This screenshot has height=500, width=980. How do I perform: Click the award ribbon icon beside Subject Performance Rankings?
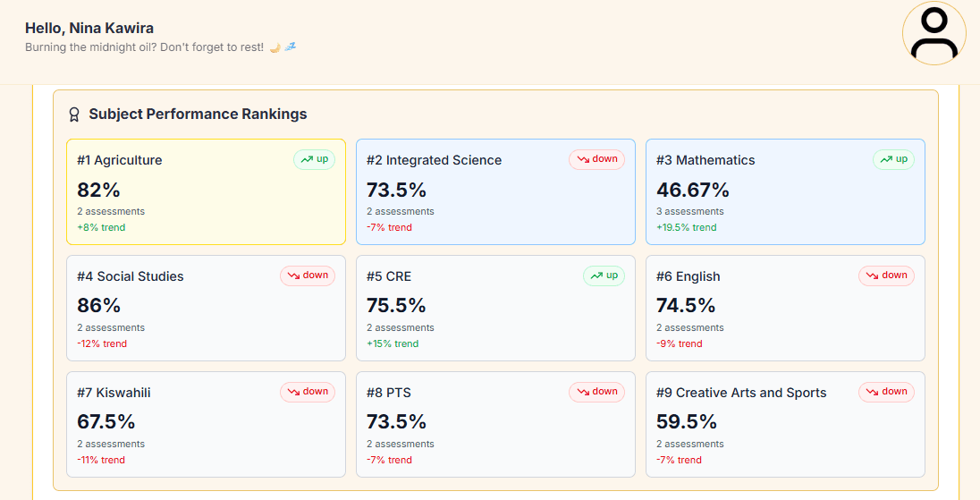coord(74,114)
